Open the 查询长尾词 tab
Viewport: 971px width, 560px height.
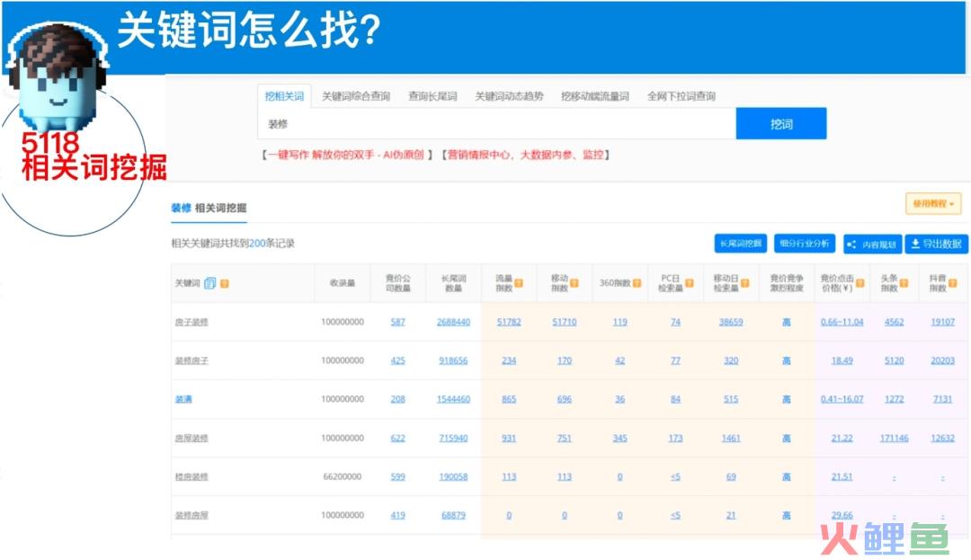click(432, 96)
